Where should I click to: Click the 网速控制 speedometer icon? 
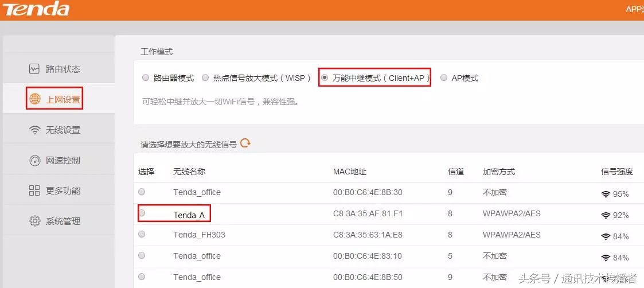click(x=34, y=161)
